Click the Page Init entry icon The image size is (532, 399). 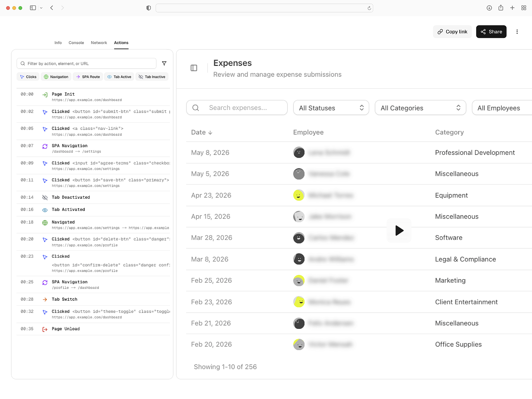pos(45,95)
